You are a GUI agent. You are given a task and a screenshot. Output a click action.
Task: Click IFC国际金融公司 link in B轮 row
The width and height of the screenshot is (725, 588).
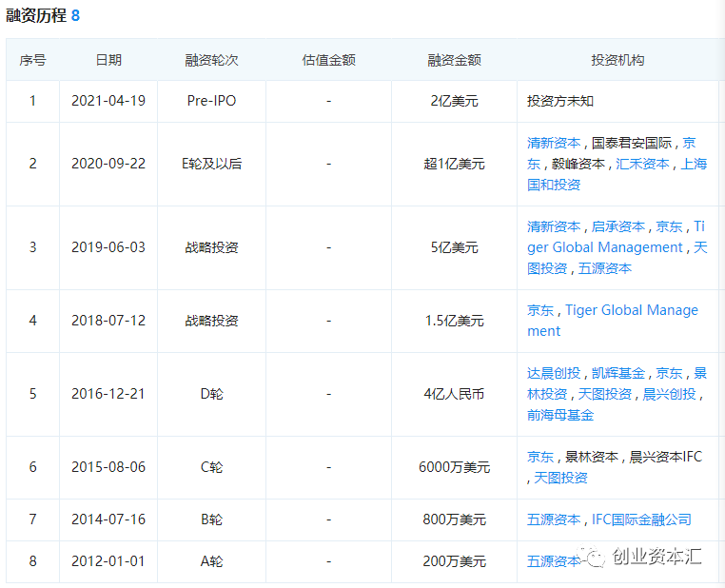coord(641,519)
